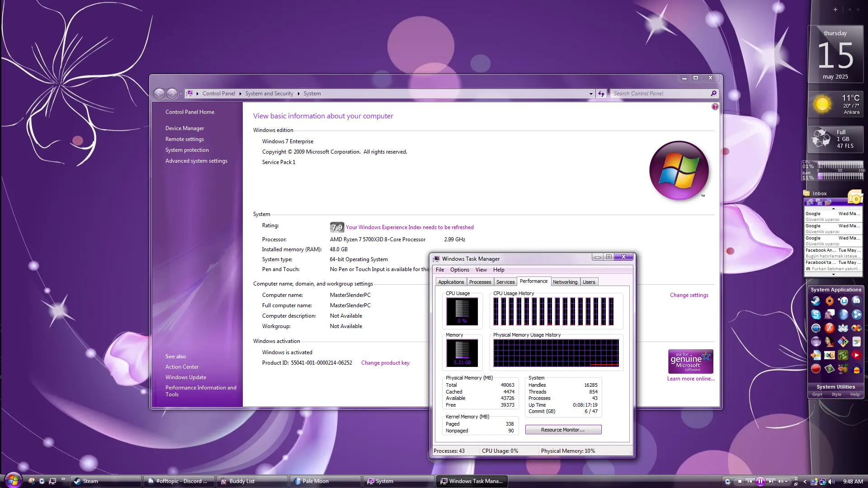Viewport: 868px width, 488px height.
Task: Open Remote settings link
Action: pyautogui.click(x=184, y=139)
